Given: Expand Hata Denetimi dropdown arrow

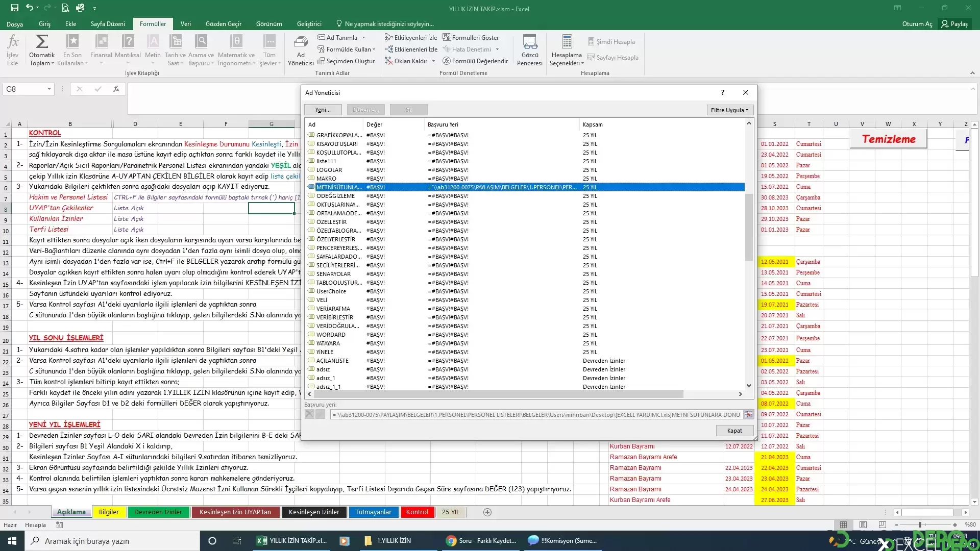Looking at the screenshot, I should 497,49.
